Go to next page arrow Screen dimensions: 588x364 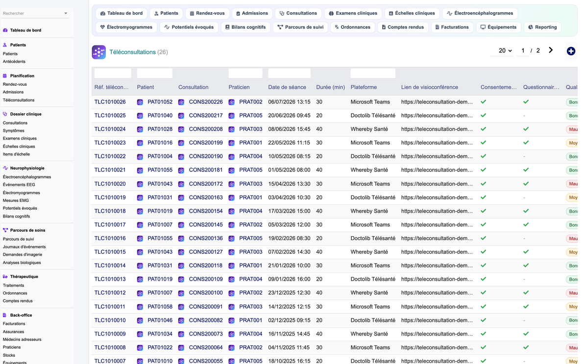pos(551,50)
